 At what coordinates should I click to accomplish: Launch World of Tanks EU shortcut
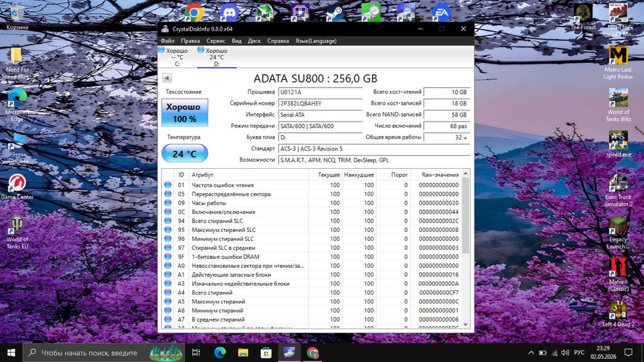[17, 233]
